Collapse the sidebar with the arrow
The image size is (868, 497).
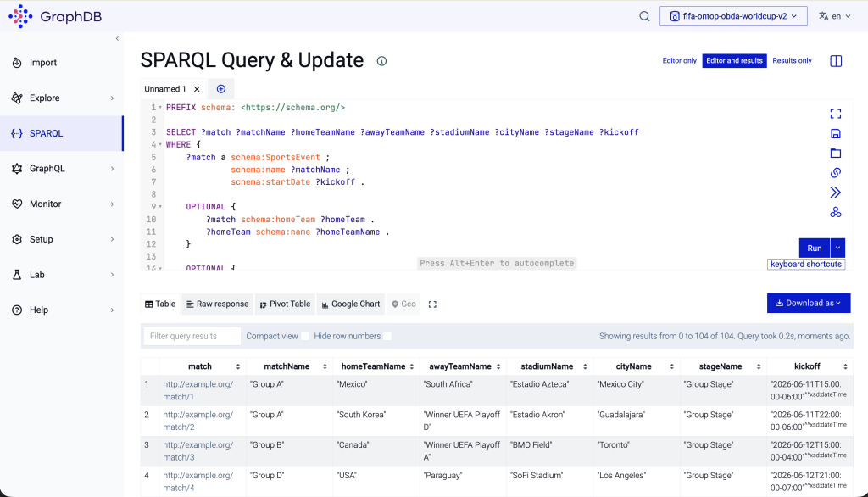(x=117, y=39)
